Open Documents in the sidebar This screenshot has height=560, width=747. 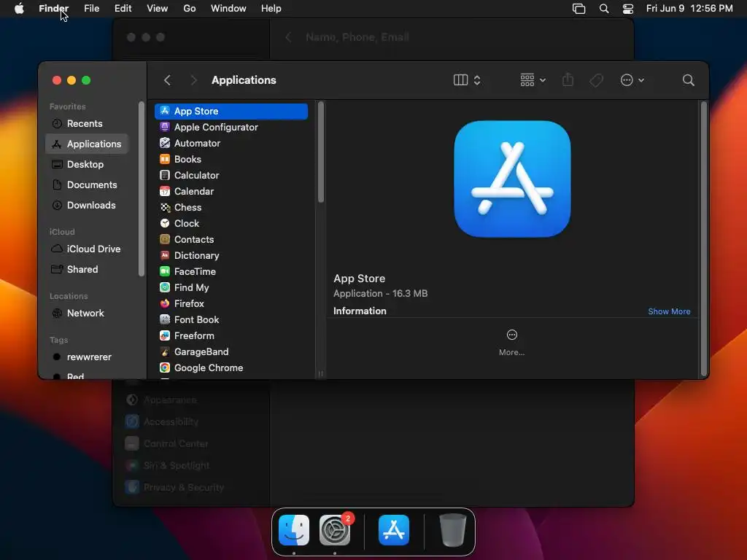[88, 184]
